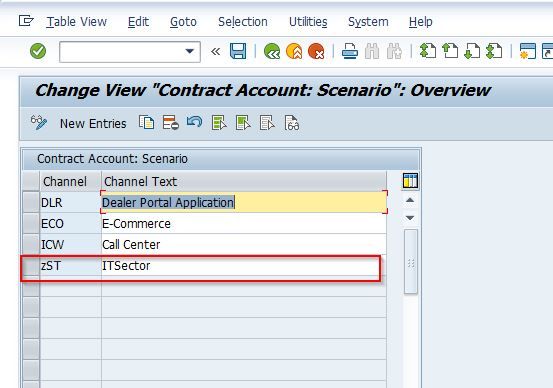
Task: Select row marker for DLR row
Action: pos(31,202)
